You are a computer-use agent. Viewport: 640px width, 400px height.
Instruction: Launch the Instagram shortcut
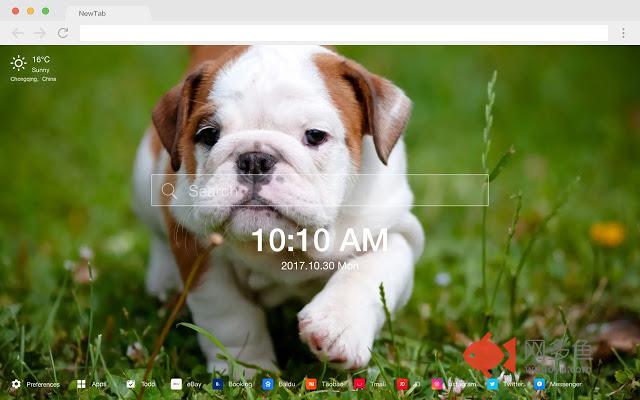pyautogui.click(x=437, y=384)
